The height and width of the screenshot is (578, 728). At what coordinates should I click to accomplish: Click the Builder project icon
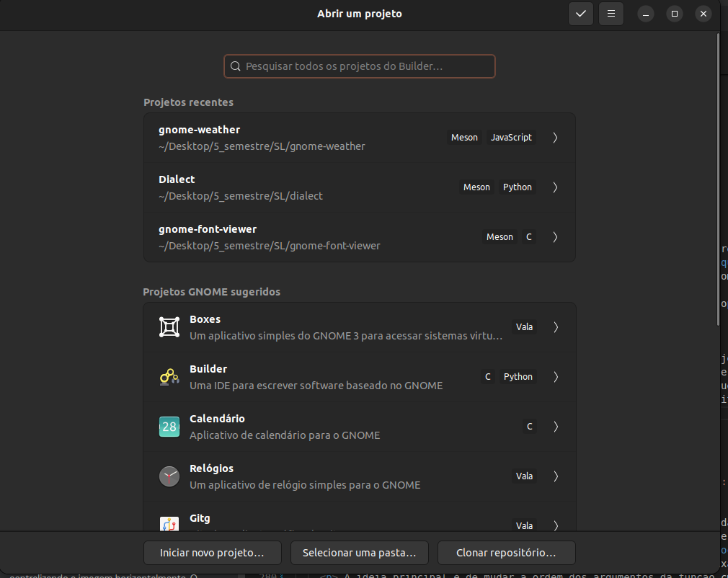point(169,377)
